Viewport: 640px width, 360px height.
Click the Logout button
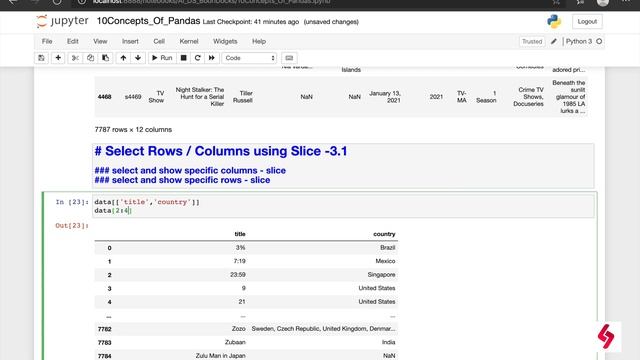pyautogui.click(x=587, y=21)
